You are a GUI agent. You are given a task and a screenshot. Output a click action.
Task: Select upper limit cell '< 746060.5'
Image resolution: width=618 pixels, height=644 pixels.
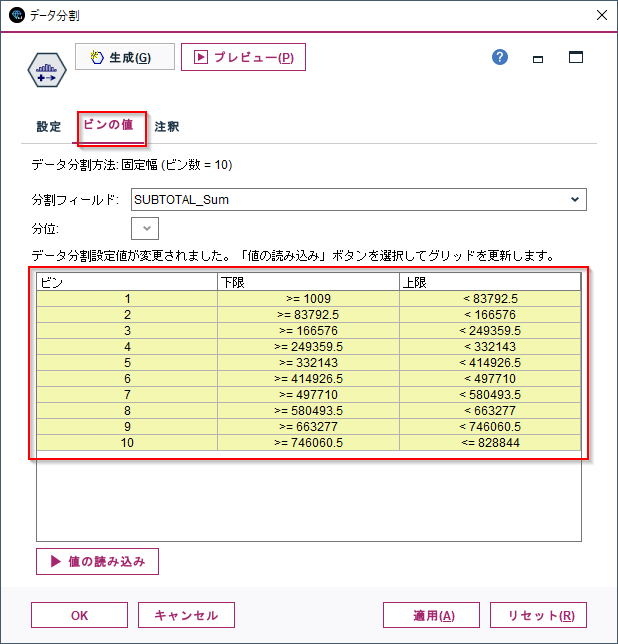(490, 427)
